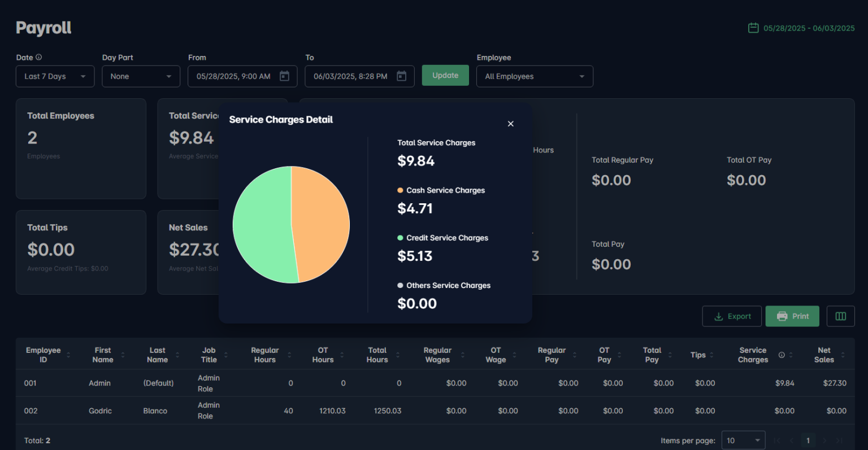
Task: Click the green Credit segment of the pie chart
Action: coord(262,226)
